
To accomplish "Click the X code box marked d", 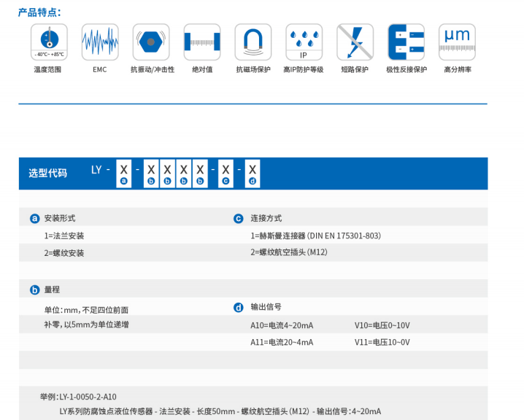I will tap(253, 173).
